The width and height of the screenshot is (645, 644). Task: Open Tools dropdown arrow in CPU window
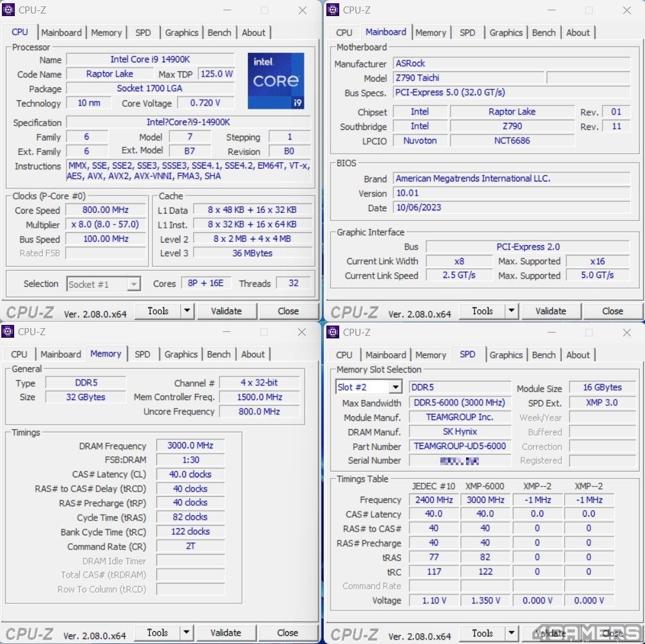187,311
